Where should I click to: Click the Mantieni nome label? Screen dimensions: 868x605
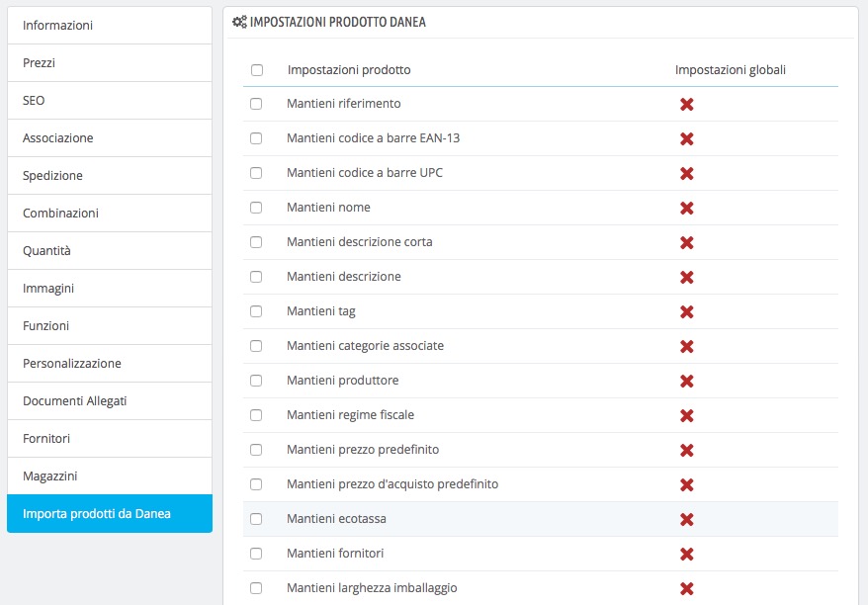tap(328, 208)
